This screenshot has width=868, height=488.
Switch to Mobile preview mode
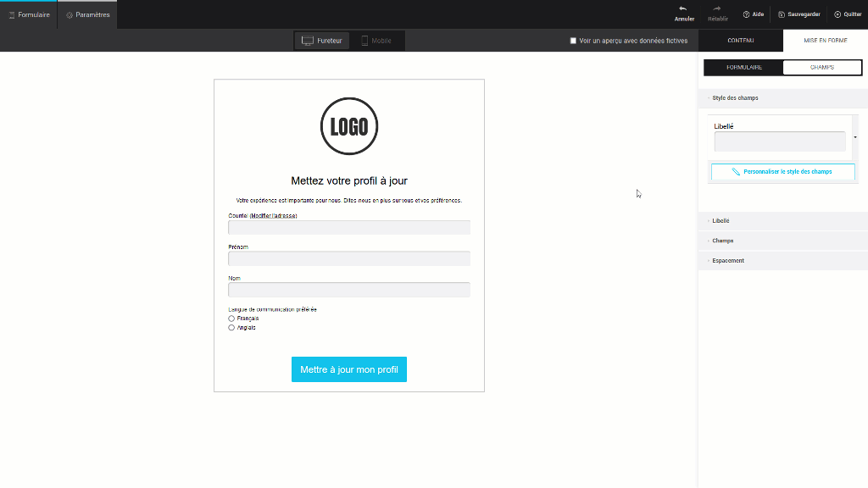tap(376, 41)
